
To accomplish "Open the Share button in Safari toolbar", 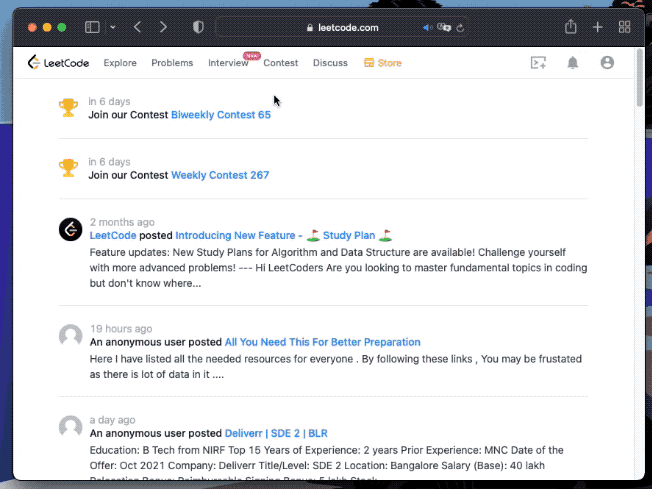I will [x=570, y=27].
